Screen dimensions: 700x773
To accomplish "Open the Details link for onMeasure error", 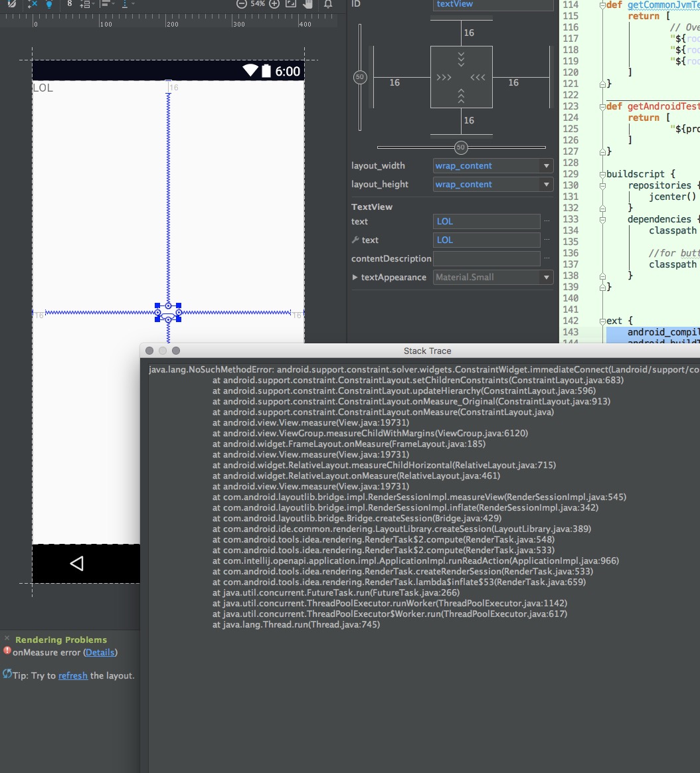I will coord(100,652).
